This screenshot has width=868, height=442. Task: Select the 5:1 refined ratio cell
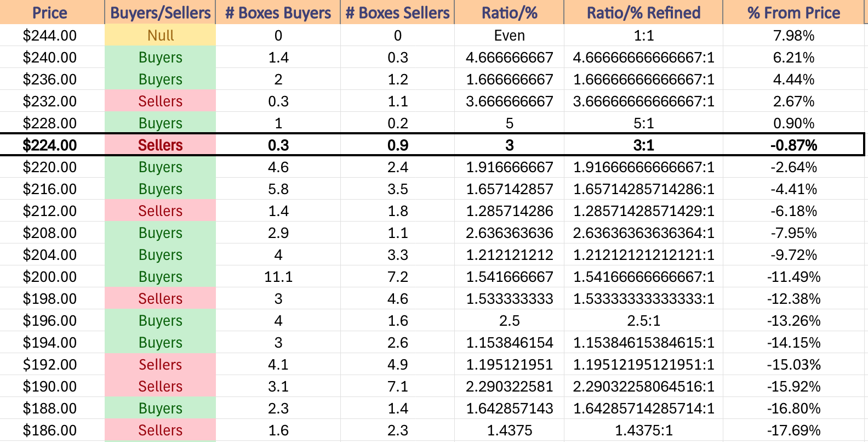point(644,123)
